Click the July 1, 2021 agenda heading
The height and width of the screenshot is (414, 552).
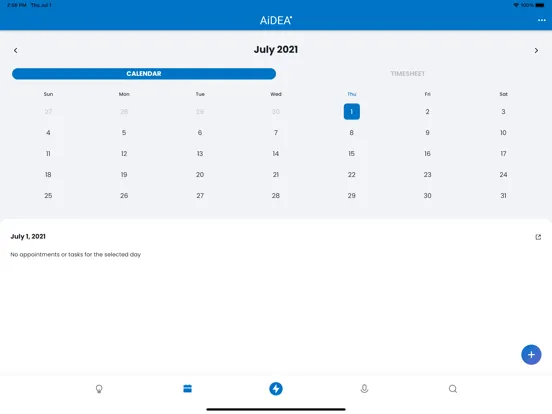[28, 237]
